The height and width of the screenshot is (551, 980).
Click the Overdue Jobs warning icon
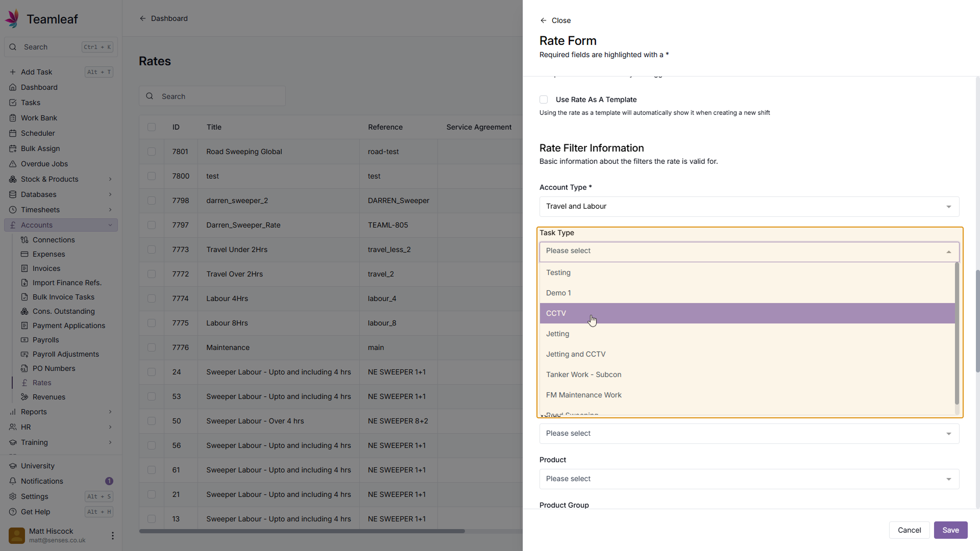[13, 164]
